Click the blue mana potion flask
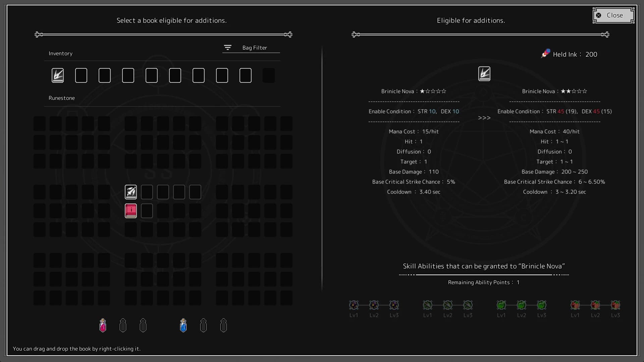This screenshot has width=644, height=362. click(x=183, y=325)
